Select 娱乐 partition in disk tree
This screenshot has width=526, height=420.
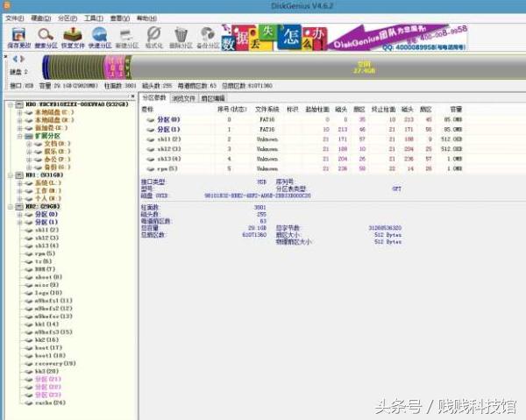57,152
